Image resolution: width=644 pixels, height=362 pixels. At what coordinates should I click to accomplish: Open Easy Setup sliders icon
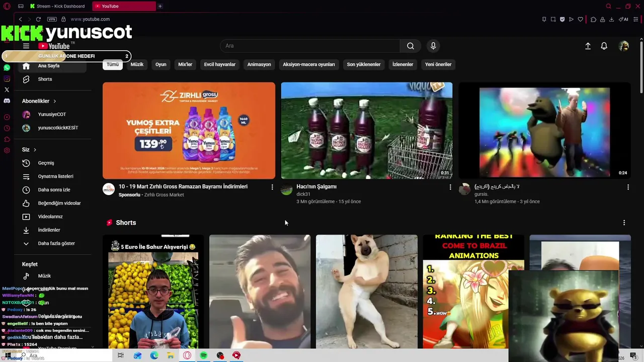636,19
